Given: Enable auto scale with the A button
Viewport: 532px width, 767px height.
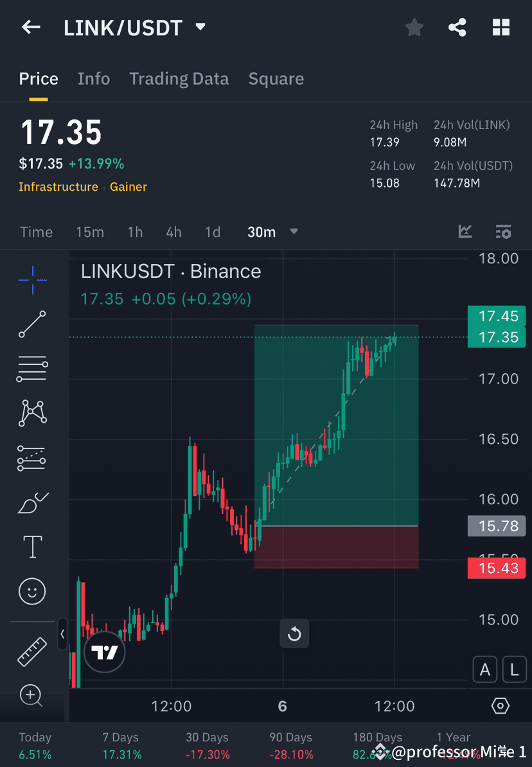Looking at the screenshot, I should 485,669.
